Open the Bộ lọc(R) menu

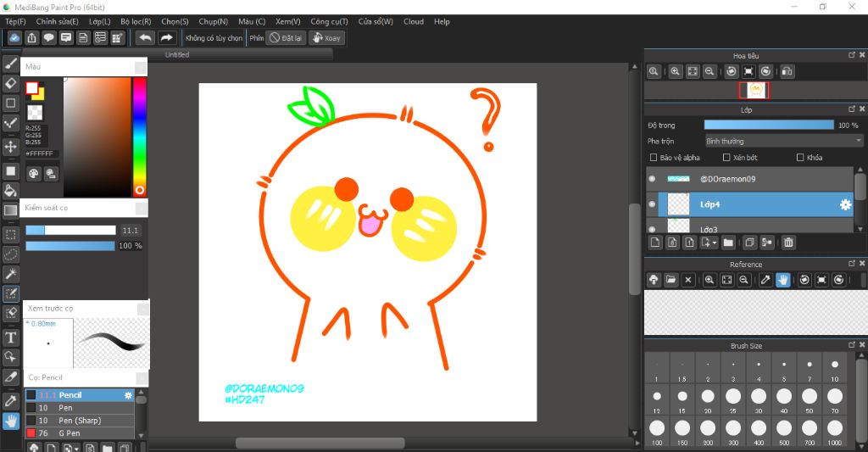pos(136,21)
